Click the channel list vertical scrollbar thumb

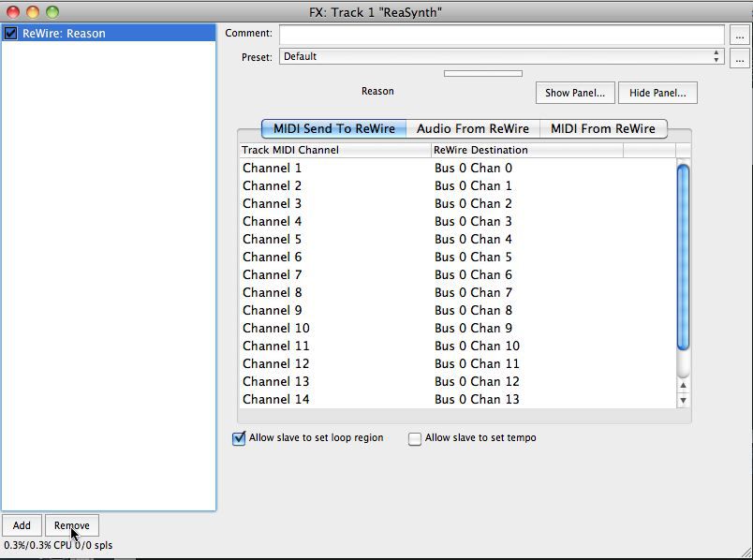click(683, 257)
